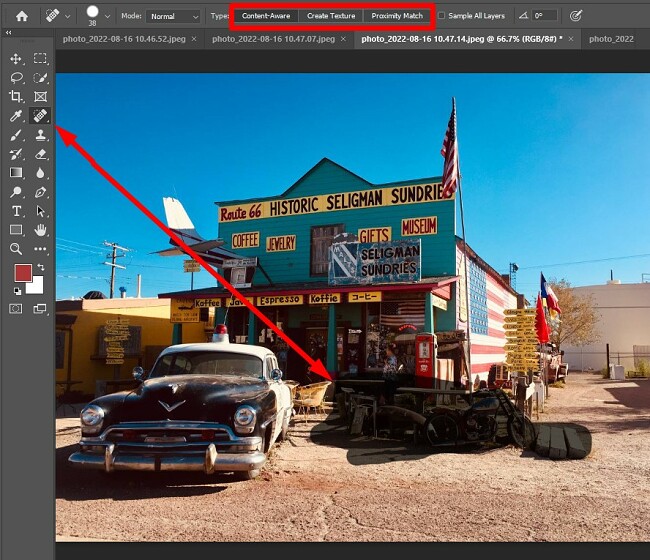Select the History Brush tool
This screenshot has width=650, height=560.
point(16,154)
